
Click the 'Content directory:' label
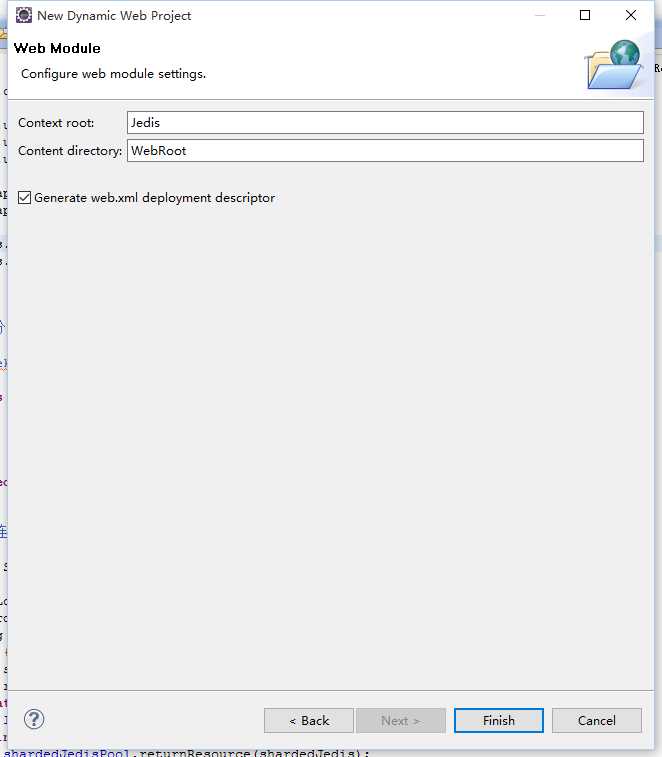(70, 151)
